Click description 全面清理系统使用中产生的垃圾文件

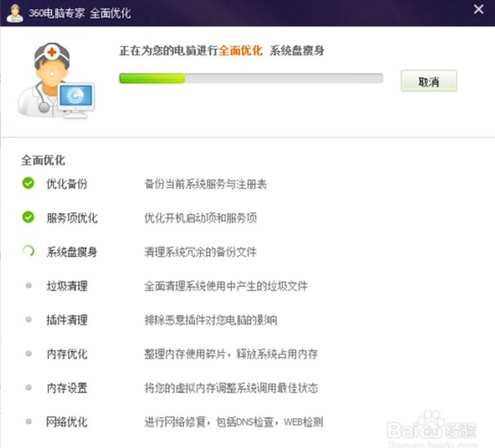pyautogui.click(x=225, y=286)
